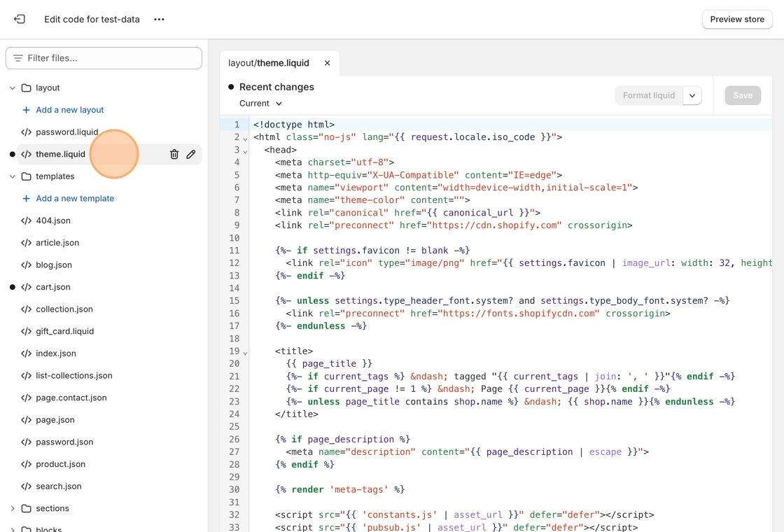Click Add a new template link
784x532 pixels.
tap(75, 199)
